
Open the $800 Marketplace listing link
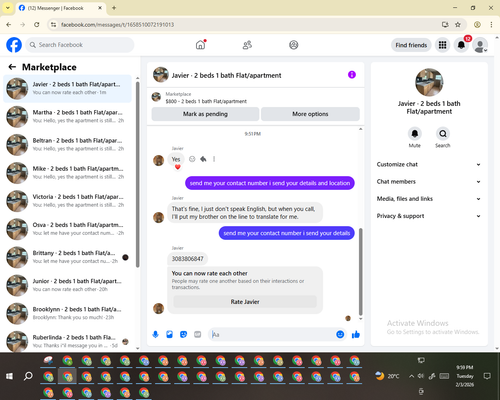tap(206, 101)
